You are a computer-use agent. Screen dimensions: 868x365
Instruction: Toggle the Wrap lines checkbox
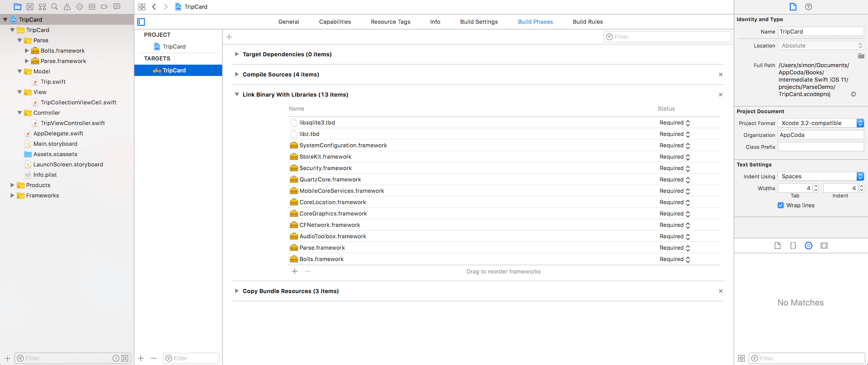pos(781,205)
